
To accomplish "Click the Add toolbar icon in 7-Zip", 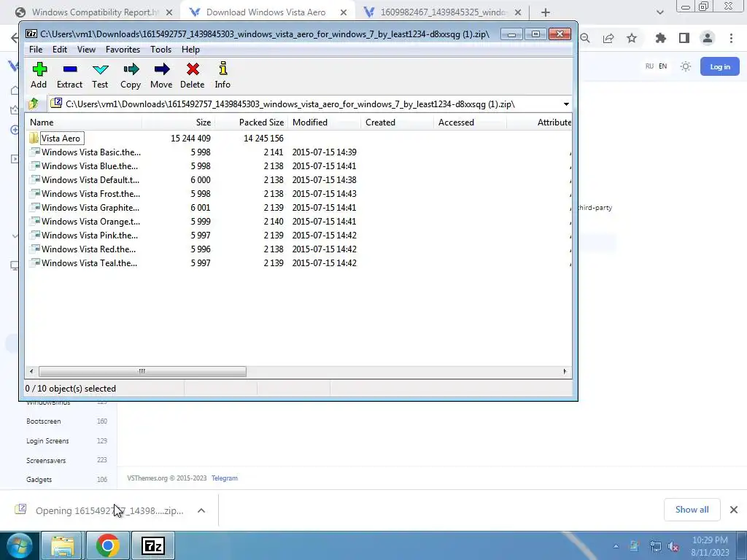I will tap(39, 75).
